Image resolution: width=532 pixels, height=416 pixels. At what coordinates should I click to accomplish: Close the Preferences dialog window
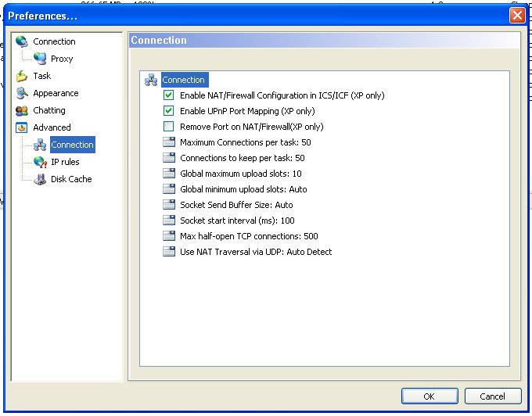pyautogui.click(x=517, y=15)
